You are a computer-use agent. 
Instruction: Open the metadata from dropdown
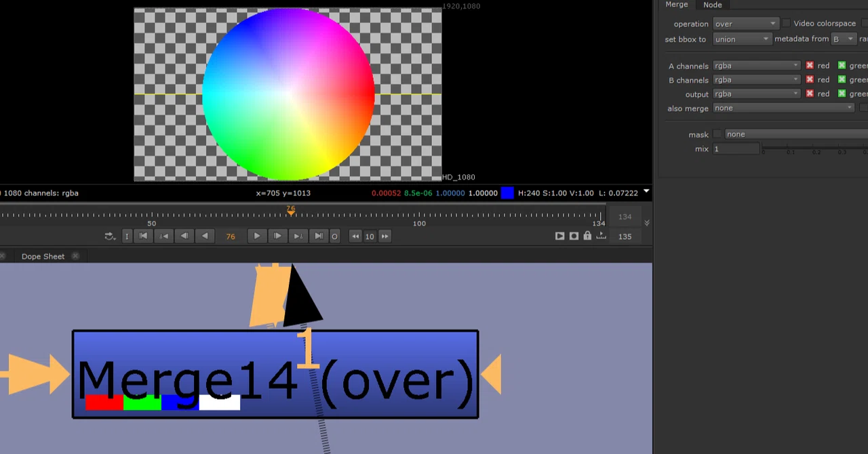point(844,39)
